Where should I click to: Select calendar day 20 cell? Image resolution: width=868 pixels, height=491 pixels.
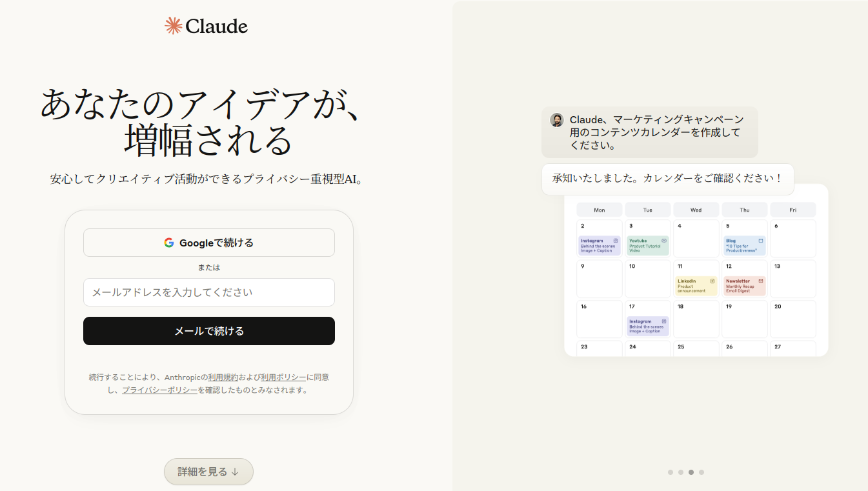tap(793, 319)
